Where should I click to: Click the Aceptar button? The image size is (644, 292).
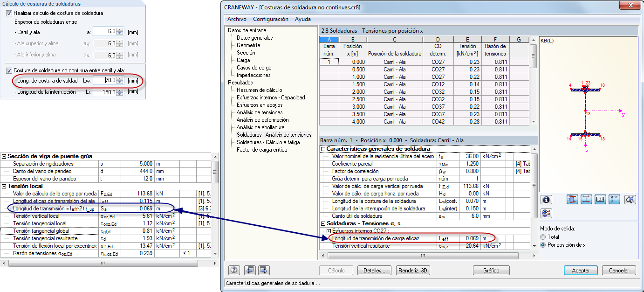tap(581, 271)
